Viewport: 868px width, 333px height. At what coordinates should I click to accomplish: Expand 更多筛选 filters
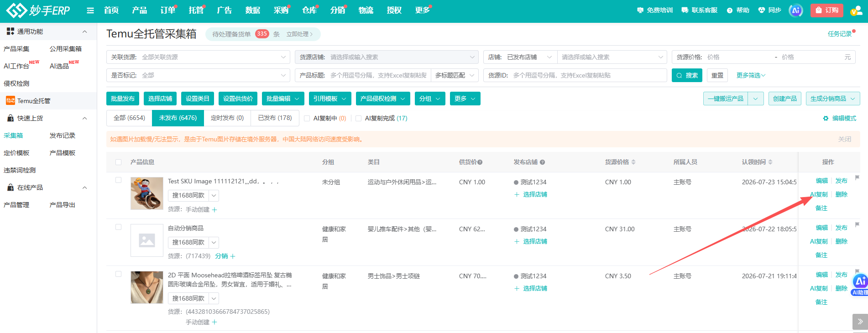coord(751,75)
